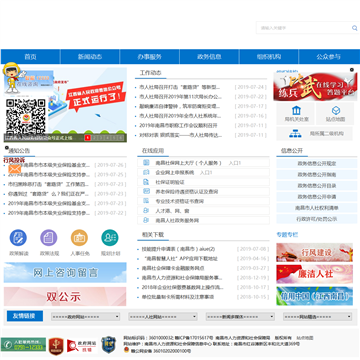Close the floating 行风投诉 widget
This screenshot has height=360, width=360.
pyautogui.click(x=7, y=148)
